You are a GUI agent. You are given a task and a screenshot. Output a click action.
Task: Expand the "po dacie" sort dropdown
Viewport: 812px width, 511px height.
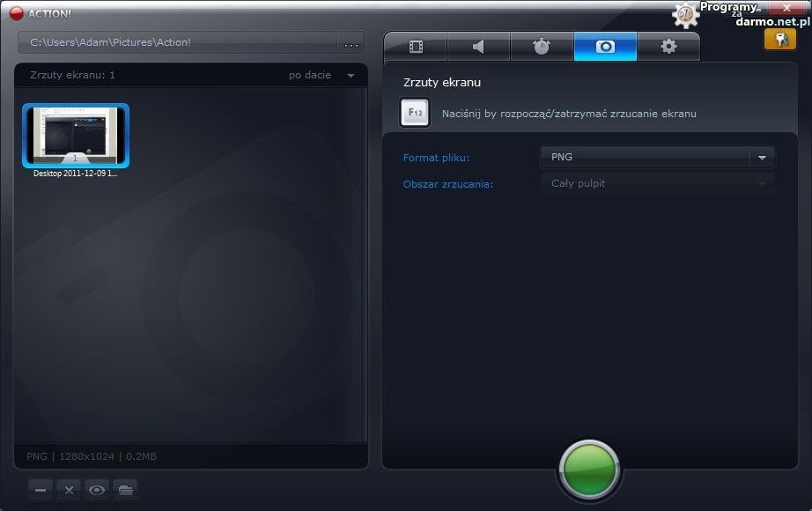coord(321,76)
